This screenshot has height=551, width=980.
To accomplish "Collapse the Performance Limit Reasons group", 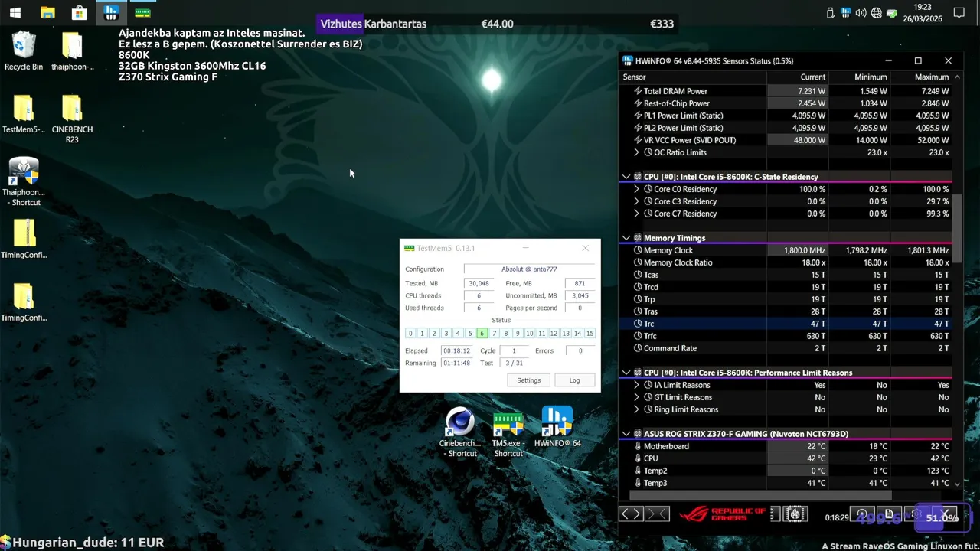I will point(626,373).
